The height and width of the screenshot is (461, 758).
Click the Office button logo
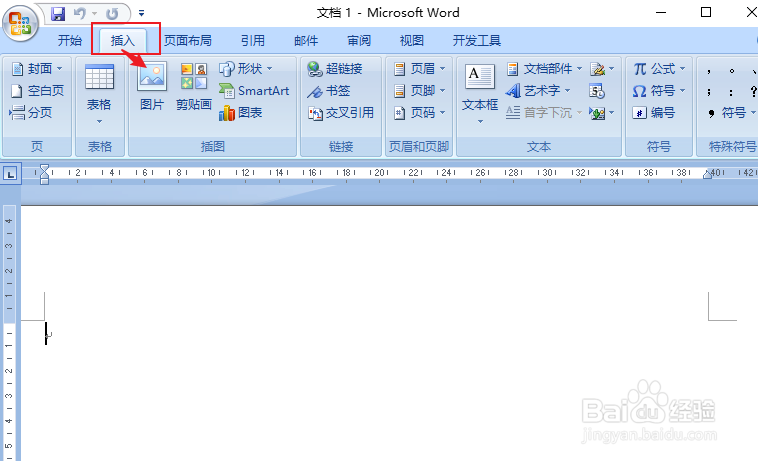(x=20, y=23)
